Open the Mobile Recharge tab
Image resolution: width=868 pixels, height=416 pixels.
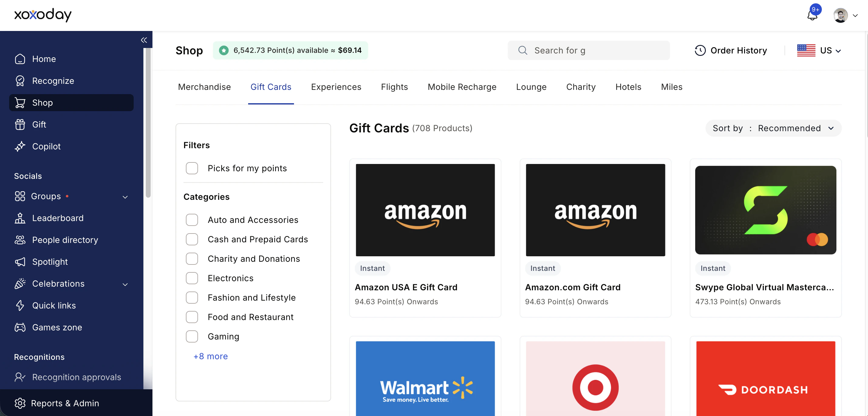pos(462,87)
